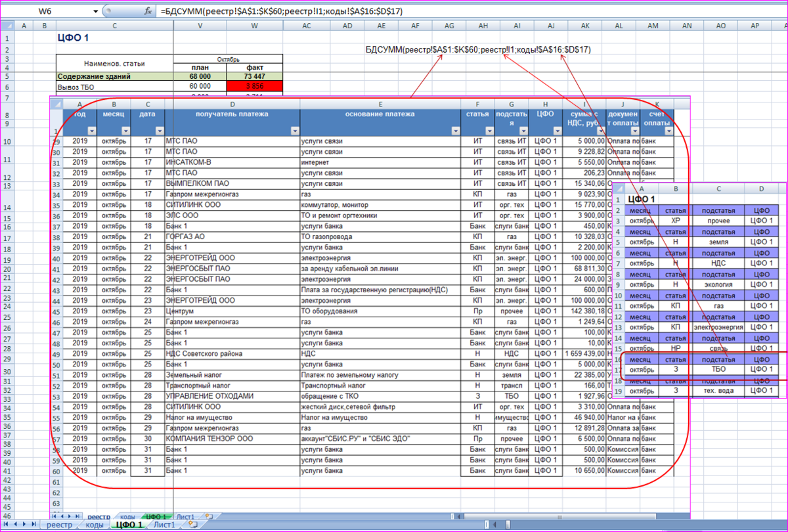Select inner коды sheet tab

coord(128,517)
